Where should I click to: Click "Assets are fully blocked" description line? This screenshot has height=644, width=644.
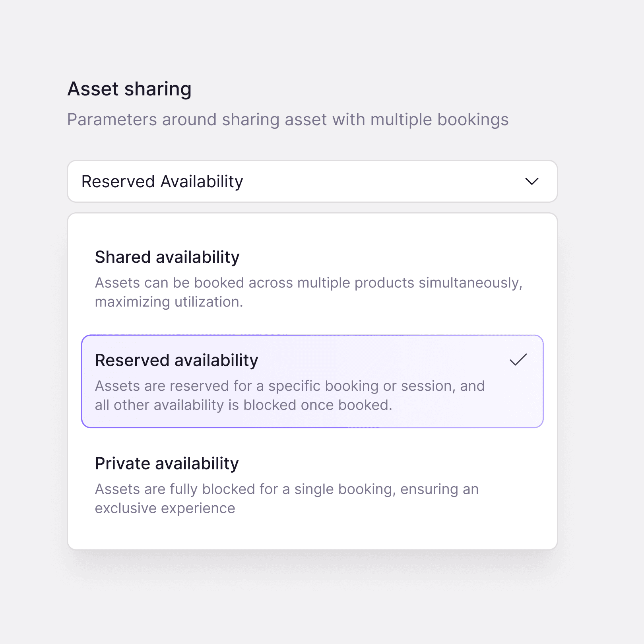(x=286, y=489)
